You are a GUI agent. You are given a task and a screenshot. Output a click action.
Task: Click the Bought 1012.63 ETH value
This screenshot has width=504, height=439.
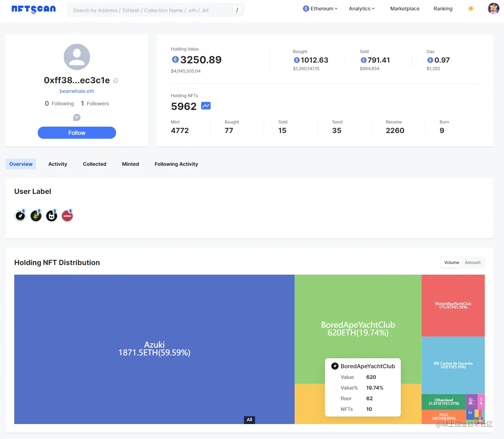coord(314,60)
